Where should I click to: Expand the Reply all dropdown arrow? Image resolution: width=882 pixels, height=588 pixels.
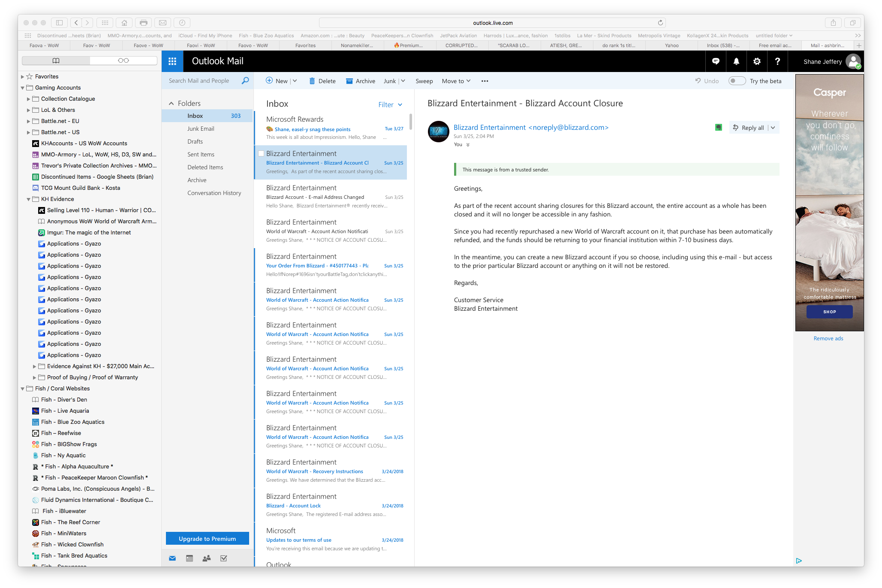tap(773, 127)
